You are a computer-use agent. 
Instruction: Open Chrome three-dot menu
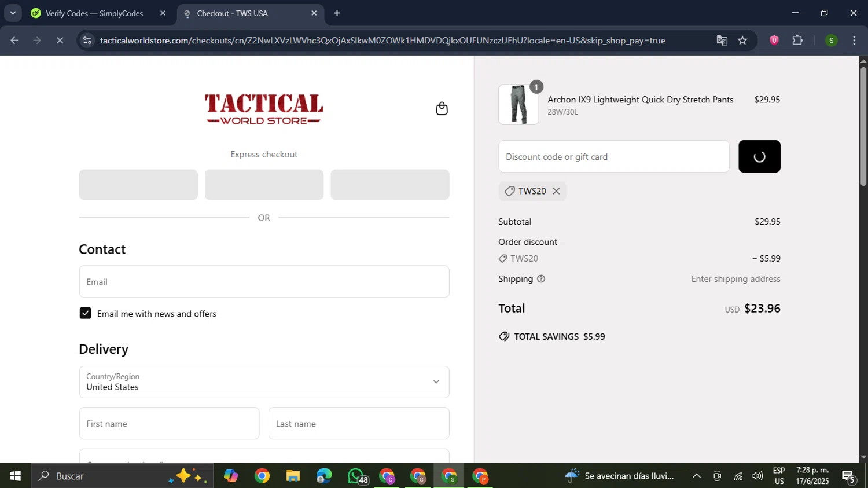[854, 41]
